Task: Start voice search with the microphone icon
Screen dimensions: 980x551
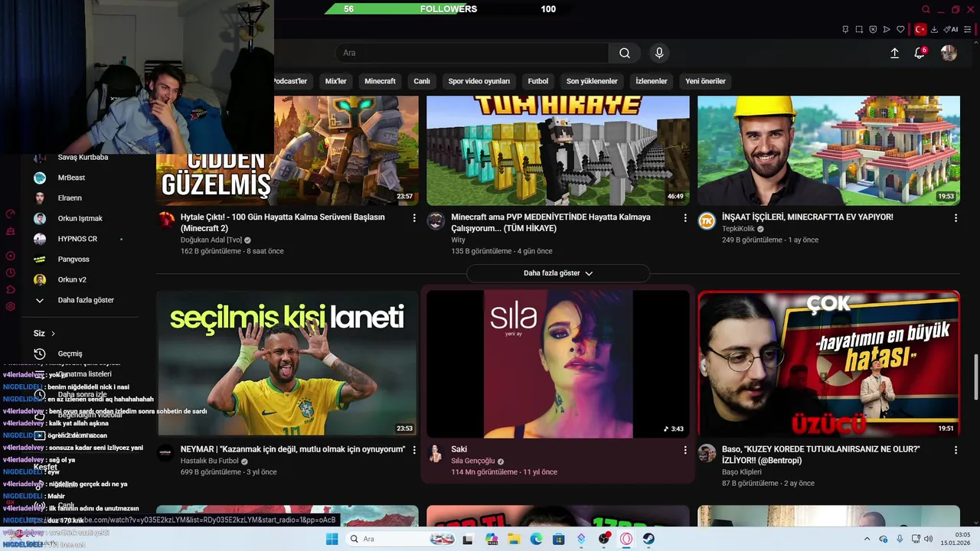Action: click(x=659, y=53)
